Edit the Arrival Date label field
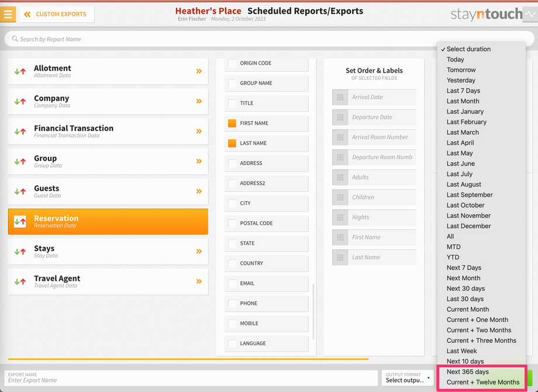 point(382,97)
